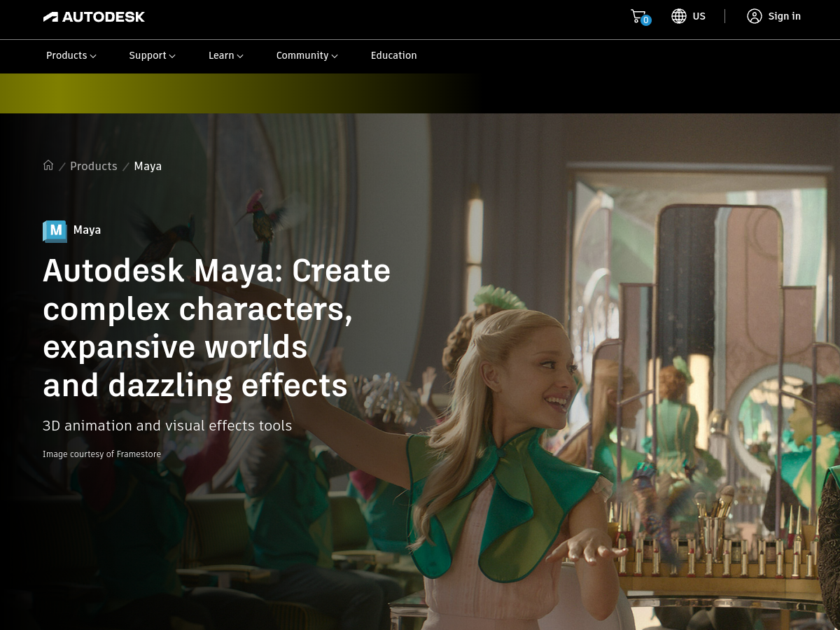Viewport: 840px width, 630px height.
Task: Click the 'Autodesk Maya: Create' headline text
Action: [x=217, y=271]
